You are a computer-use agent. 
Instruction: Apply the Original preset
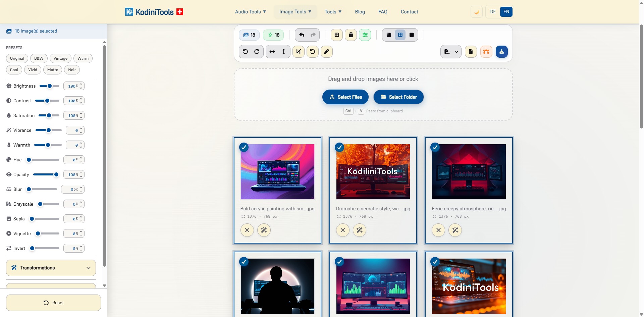pos(17,58)
